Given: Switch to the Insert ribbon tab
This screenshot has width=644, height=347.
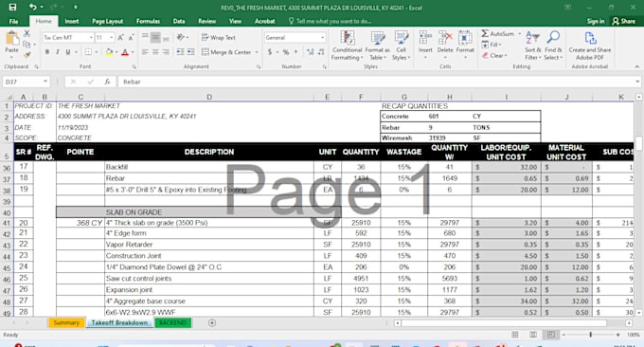Looking at the screenshot, I should [x=71, y=21].
